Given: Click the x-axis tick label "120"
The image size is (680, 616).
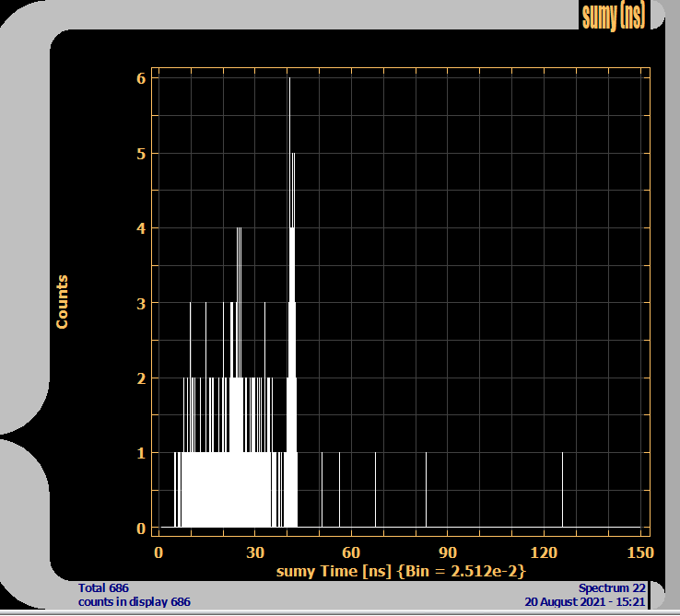Looking at the screenshot, I should (x=544, y=552).
